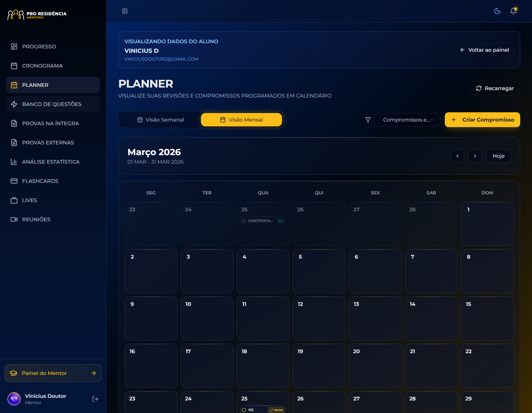Select calendar day 10
The width and height of the screenshot is (532, 413).
click(207, 318)
